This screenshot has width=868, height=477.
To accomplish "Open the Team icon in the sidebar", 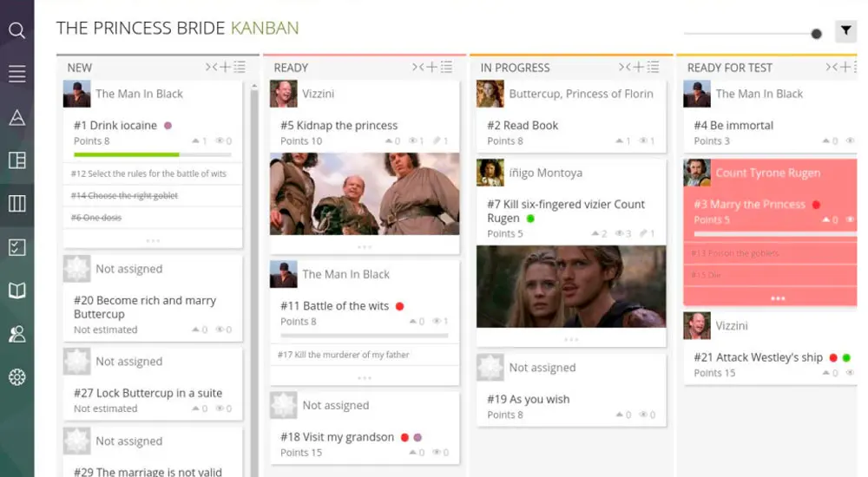I will pos(16,334).
